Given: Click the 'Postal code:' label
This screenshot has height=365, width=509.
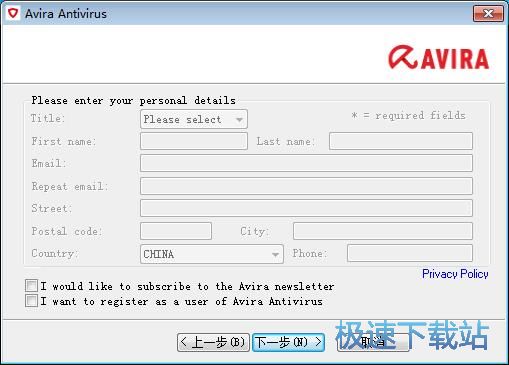Looking at the screenshot, I should 67,231.
